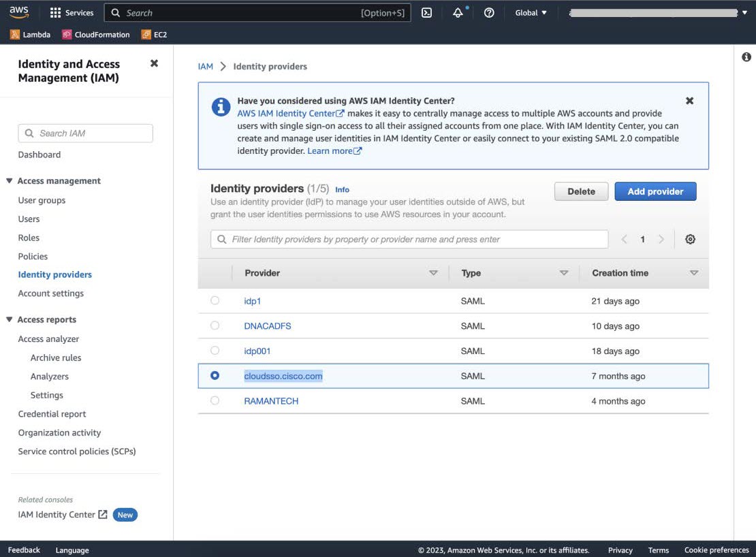Open the CloudShell terminal icon

point(426,13)
